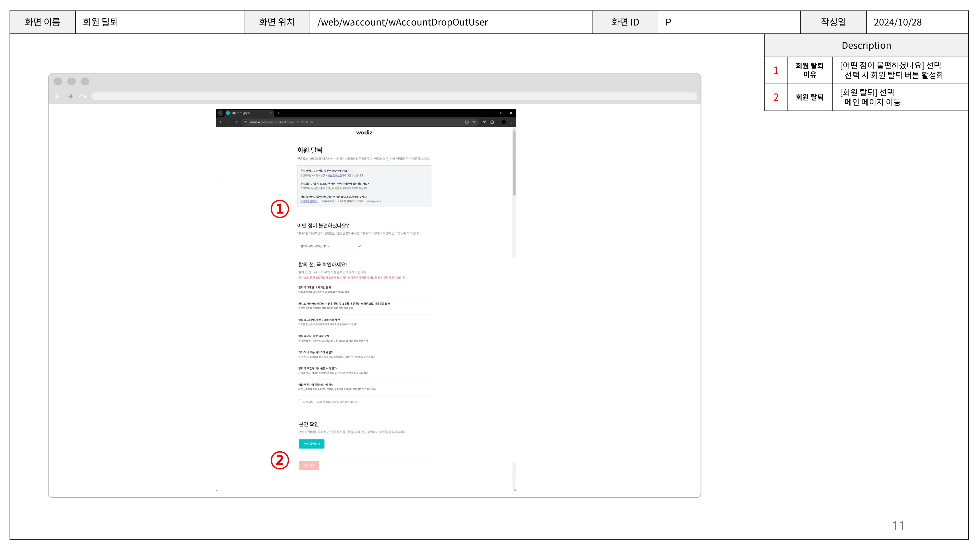Click the Chrome back arrow icon
The image size is (980, 551).
[x=221, y=122]
